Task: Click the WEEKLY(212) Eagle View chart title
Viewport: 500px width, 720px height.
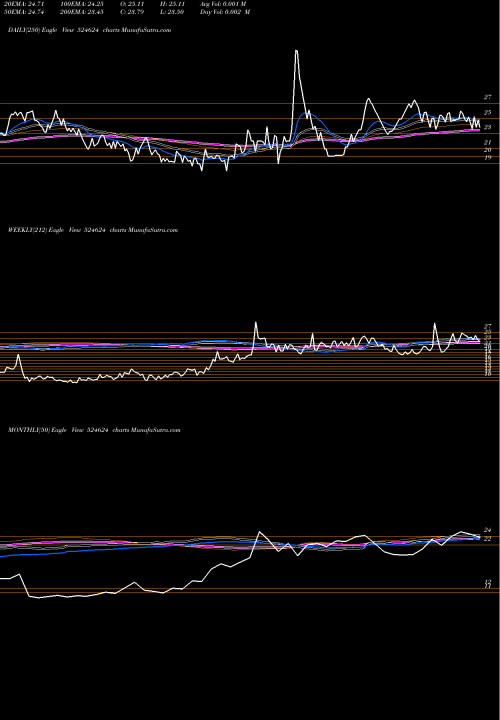Action: [93, 230]
